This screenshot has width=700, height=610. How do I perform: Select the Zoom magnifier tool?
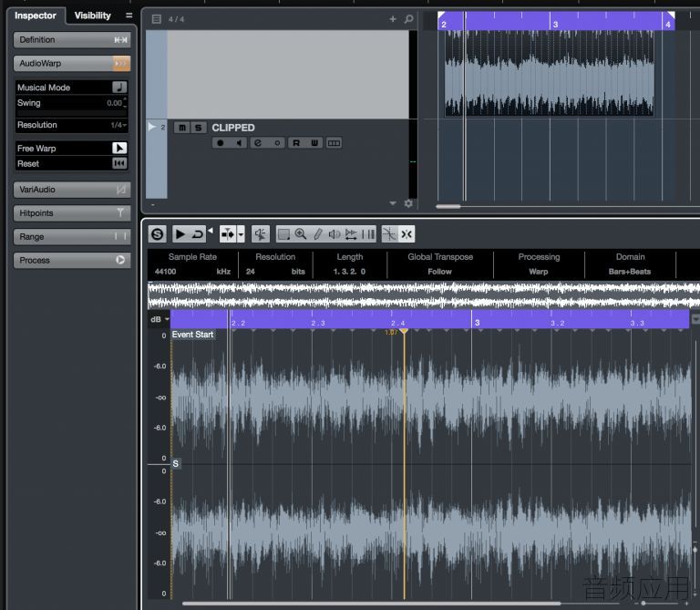[301, 234]
